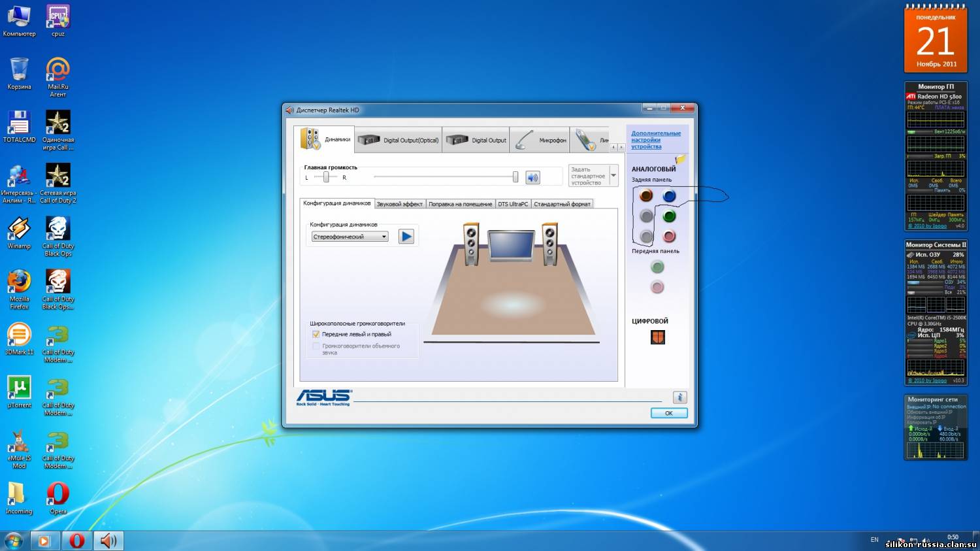The width and height of the screenshot is (980, 551).
Task: Open the Дополнительные настройки устройства link
Action: coord(656,140)
